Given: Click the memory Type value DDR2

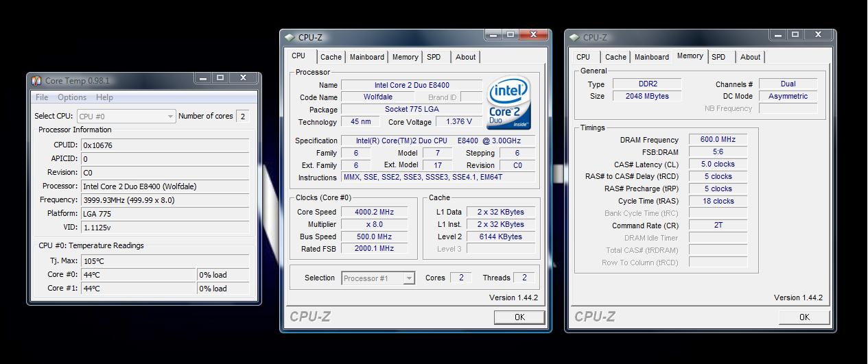Looking at the screenshot, I should (x=647, y=84).
